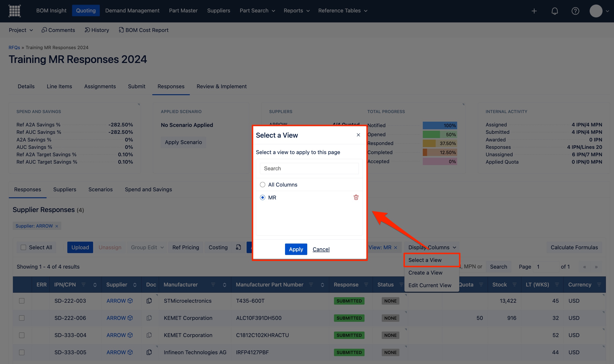
Task: Select the All Columns radio option
Action: point(263,184)
